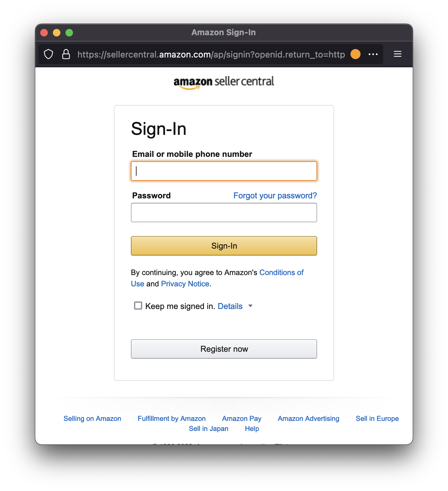This screenshot has width=448, height=491.
Task: Open the hamburger browser menu
Action: [398, 54]
